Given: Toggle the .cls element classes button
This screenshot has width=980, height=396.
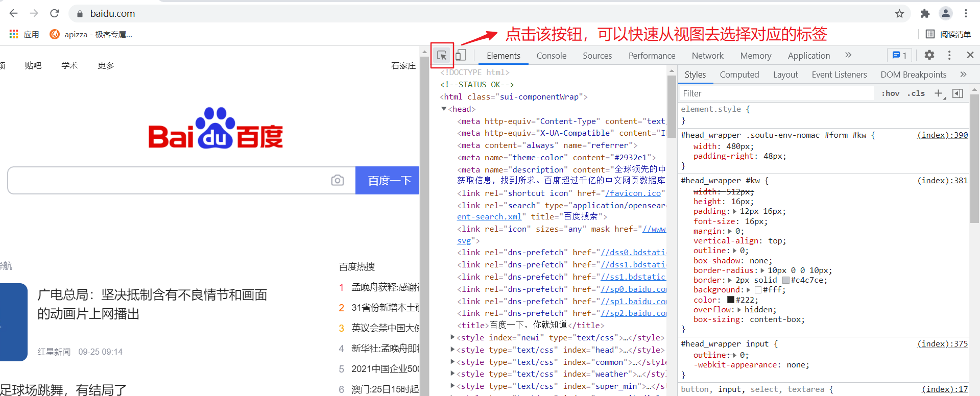Looking at the screenshot, I should 916,93.
